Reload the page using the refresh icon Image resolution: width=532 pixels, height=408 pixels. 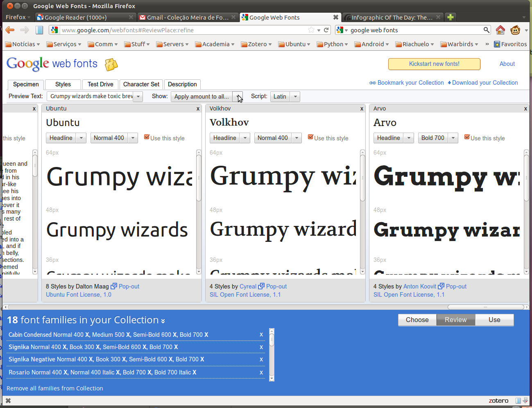tap(326, 30)
